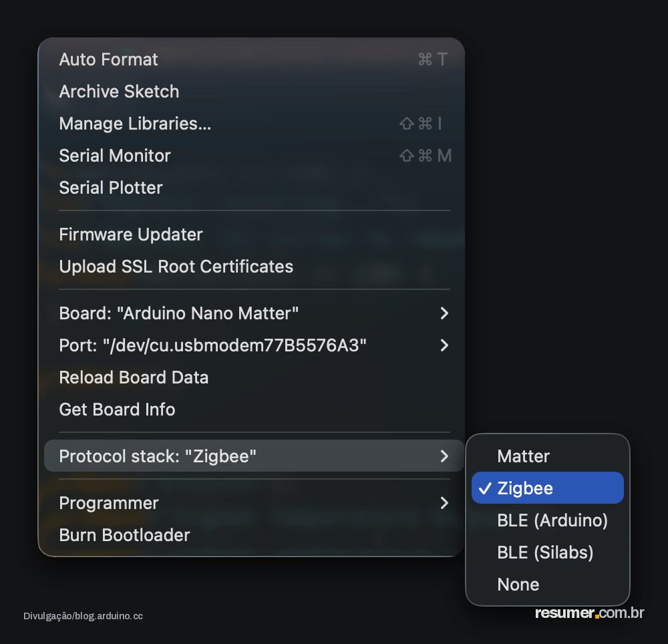Choose BLE (Silabs) protocol stack
The image size is (668, 644).
[x=548, y=552]
